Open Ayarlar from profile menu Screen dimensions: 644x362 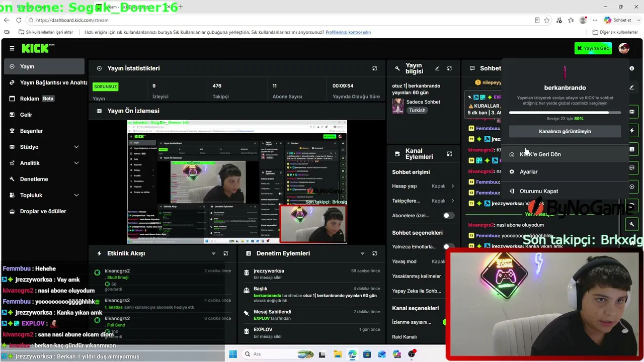click(565, 171)
